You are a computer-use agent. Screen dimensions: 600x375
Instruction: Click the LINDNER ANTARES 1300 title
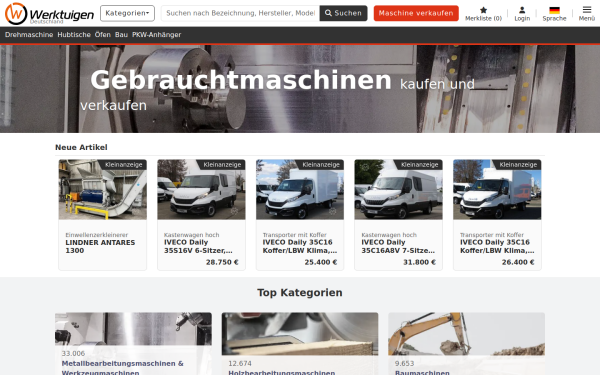pos(100,247)
